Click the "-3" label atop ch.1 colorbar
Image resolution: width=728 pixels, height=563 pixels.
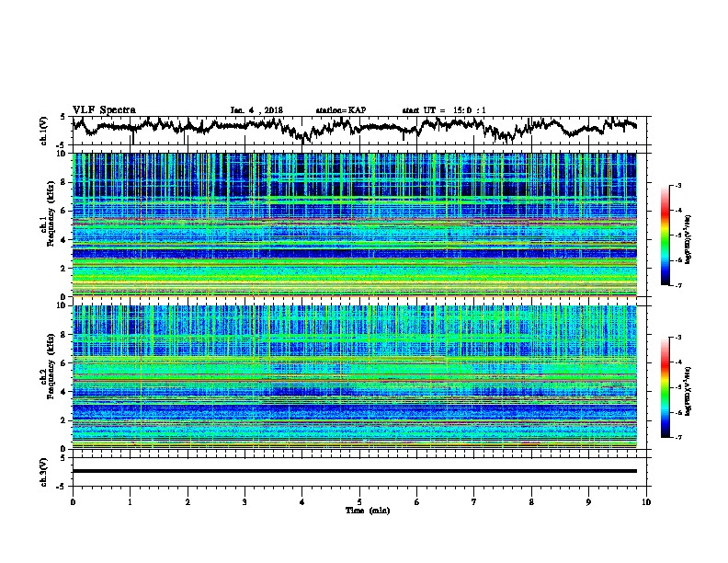click(x=677, y=185)
